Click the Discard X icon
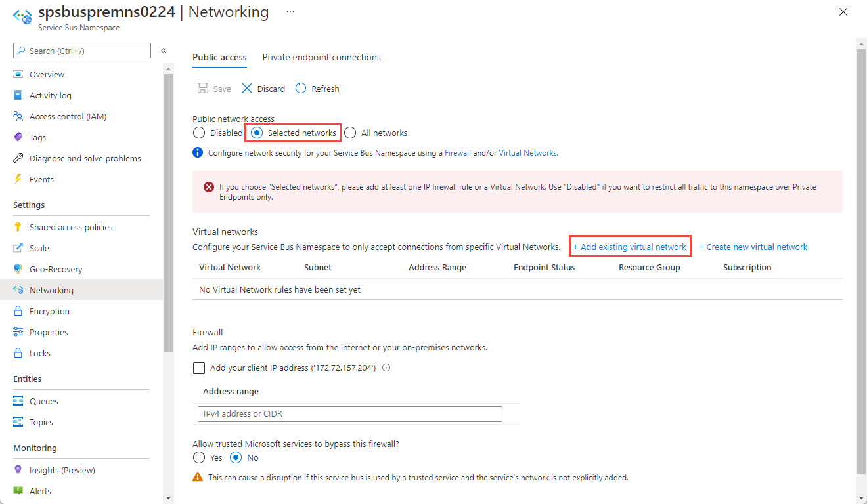The height and width of the screenshot is (504, 867). click(247, 89)
